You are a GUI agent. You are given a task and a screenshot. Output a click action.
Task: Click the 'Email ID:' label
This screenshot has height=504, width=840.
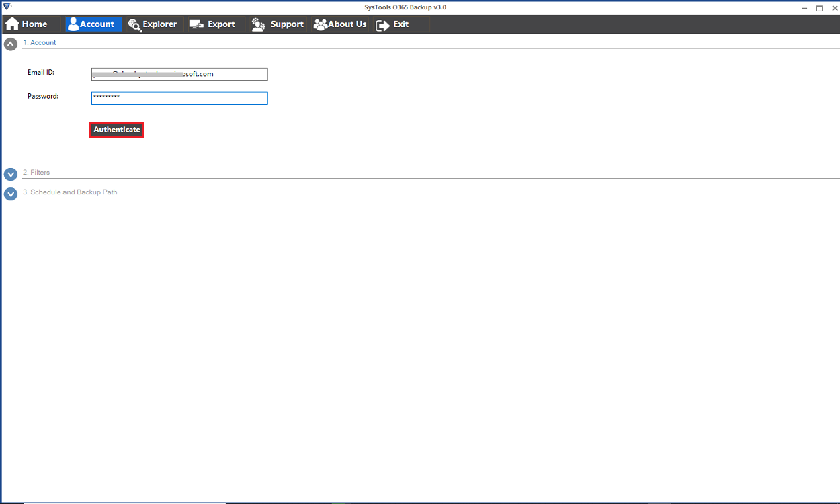point(41,72)
